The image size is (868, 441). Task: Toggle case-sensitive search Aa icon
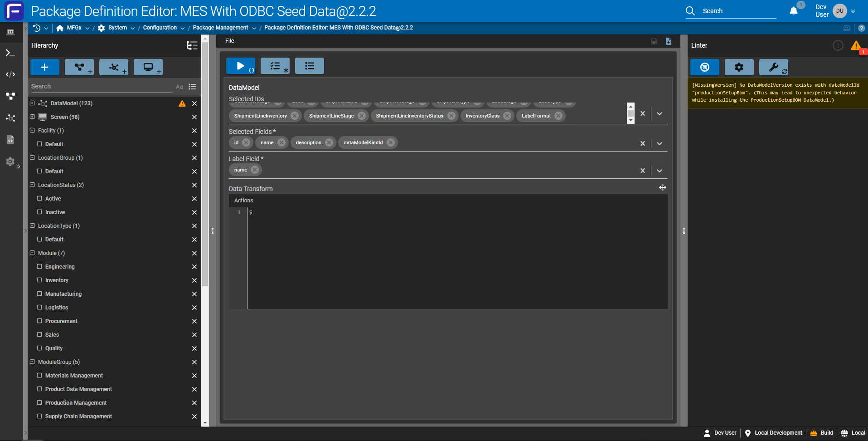coord(179,87)
